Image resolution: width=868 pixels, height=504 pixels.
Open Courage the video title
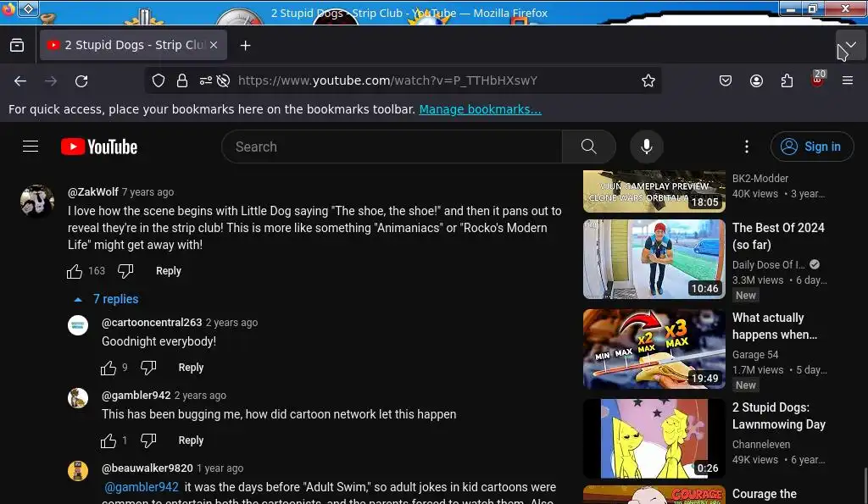click(765, 494)
